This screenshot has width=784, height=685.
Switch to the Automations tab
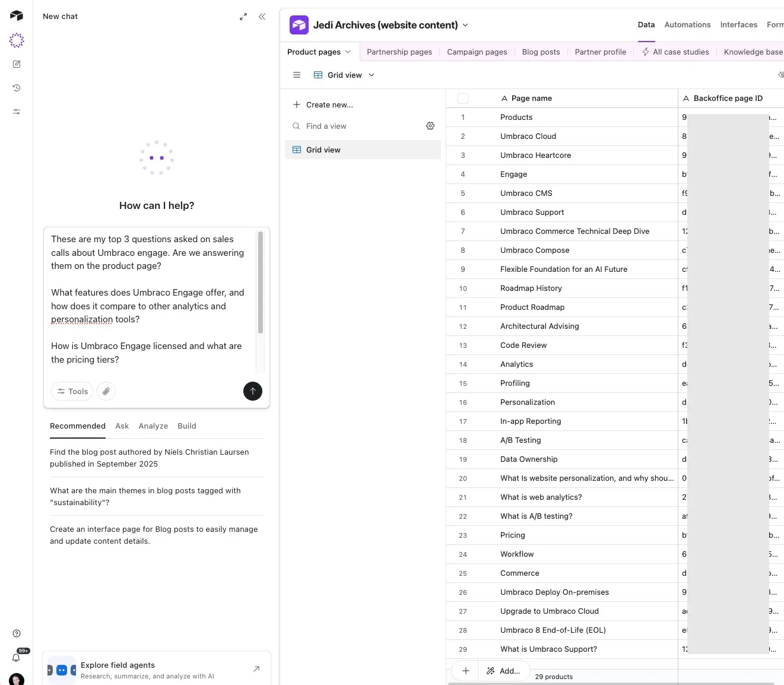click(687, 24)
